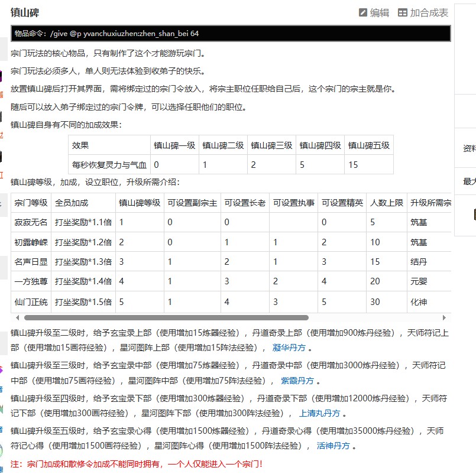
Task: Click the 每秒恢复灵力与气血 row label
Action: point(109,165)
